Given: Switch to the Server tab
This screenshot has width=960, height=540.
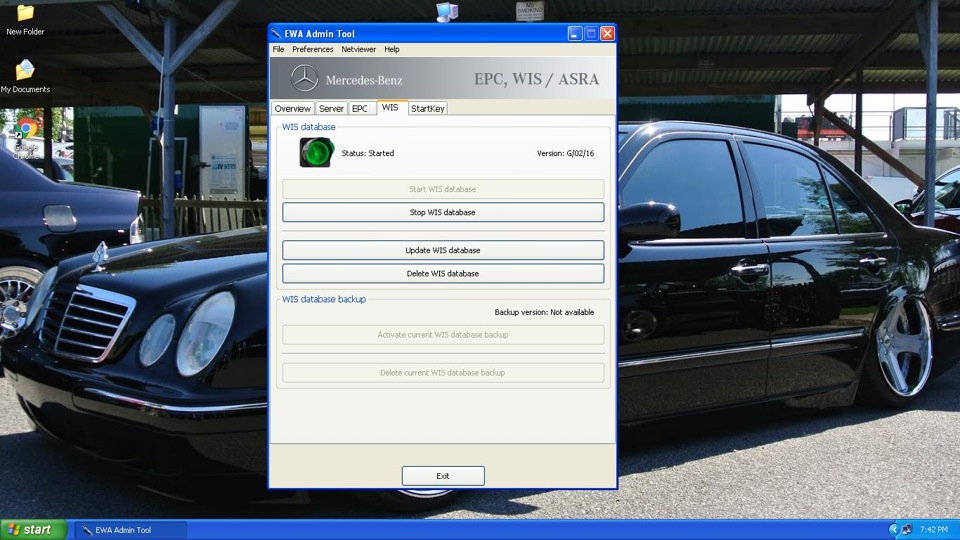Looking at the screenshot, I should pyautogui.click(x=331, y=108).
